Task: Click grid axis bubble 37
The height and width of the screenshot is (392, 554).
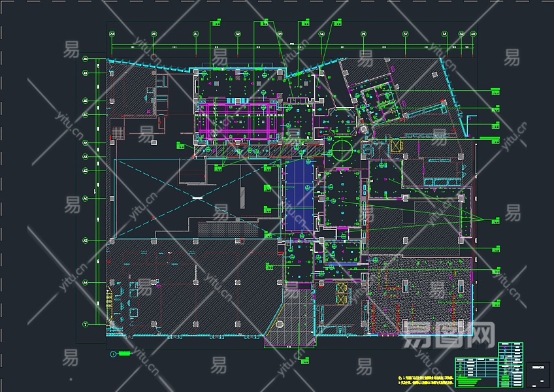Action: click(406, 34)
